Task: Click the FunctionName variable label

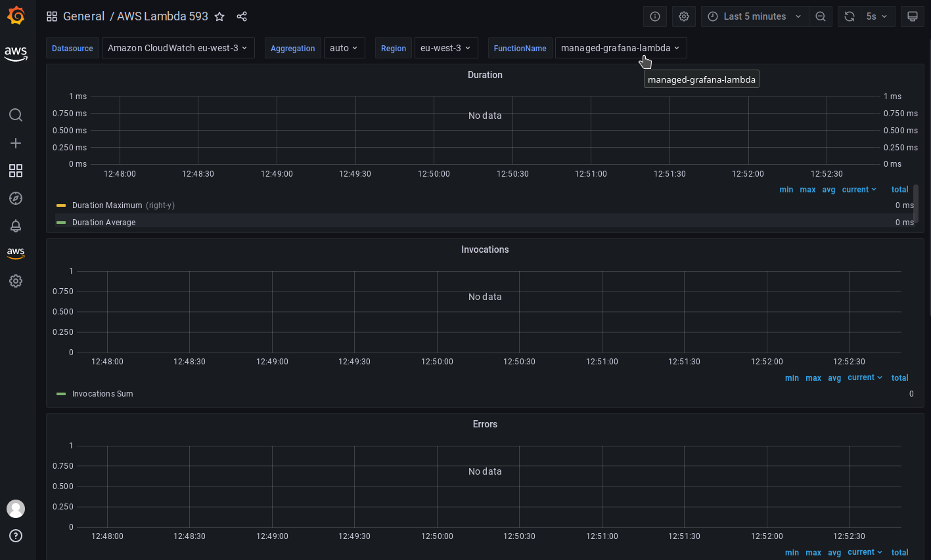Action: click(x=520, y=48)
